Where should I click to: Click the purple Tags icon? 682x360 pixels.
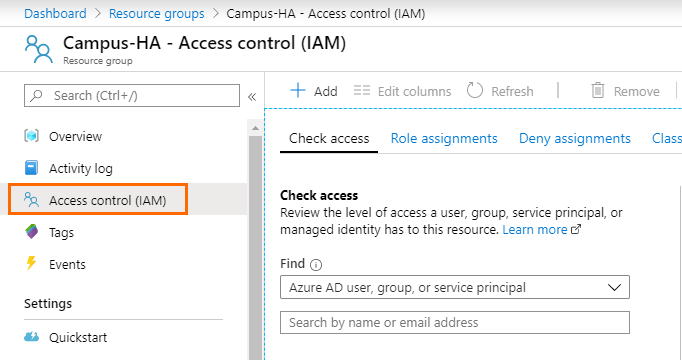click(32, 232)
